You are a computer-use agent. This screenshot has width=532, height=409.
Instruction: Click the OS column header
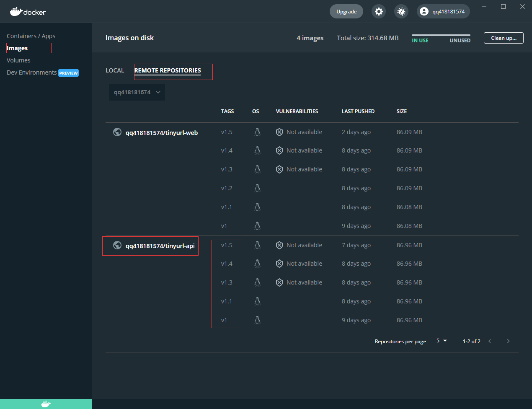click(x=256, y=111)
